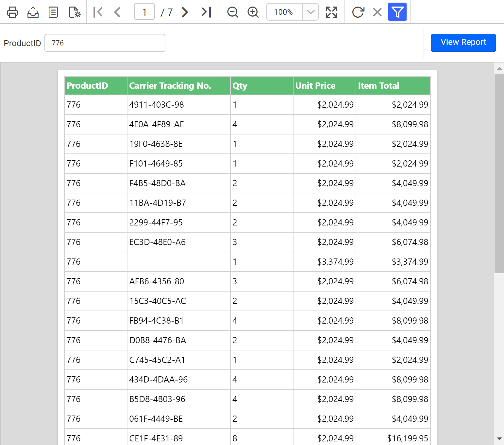Click tracking number F101-4649-85
Viewport: 504px width, 445px height.
click(x=156, y=164)
